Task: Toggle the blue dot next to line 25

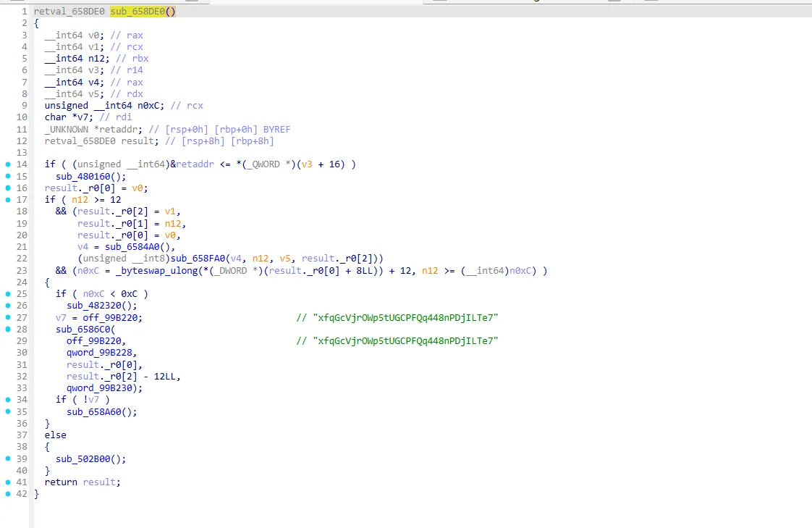Action: click(x=7, y=293)
